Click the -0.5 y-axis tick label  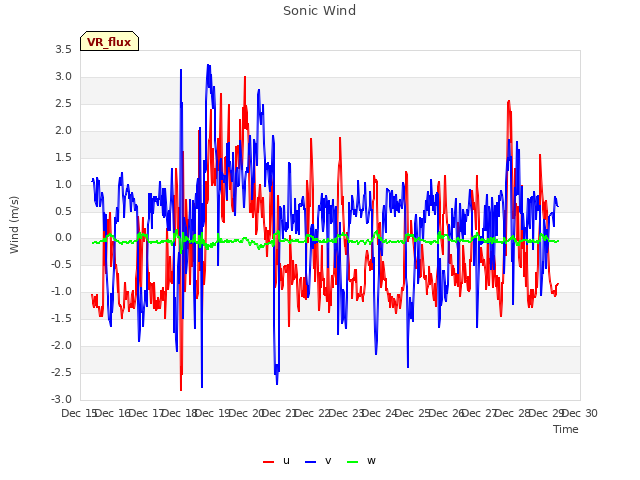tap(62, 265)
